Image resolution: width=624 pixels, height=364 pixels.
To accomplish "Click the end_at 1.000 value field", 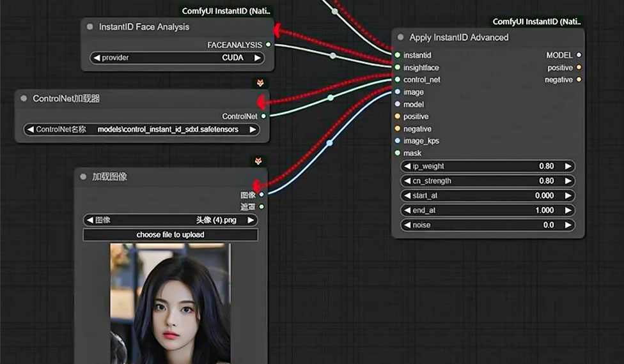I will tap(487, 210).
